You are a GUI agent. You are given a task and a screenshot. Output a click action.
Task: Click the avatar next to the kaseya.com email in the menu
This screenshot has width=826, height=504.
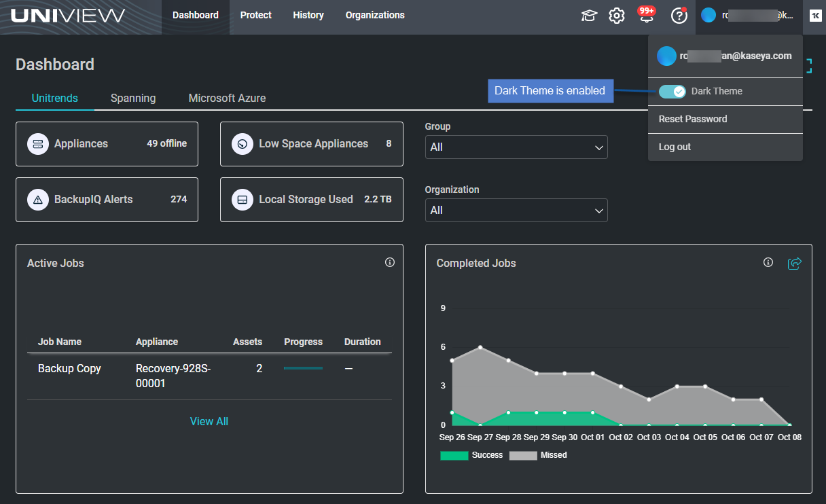click(666, 56)
